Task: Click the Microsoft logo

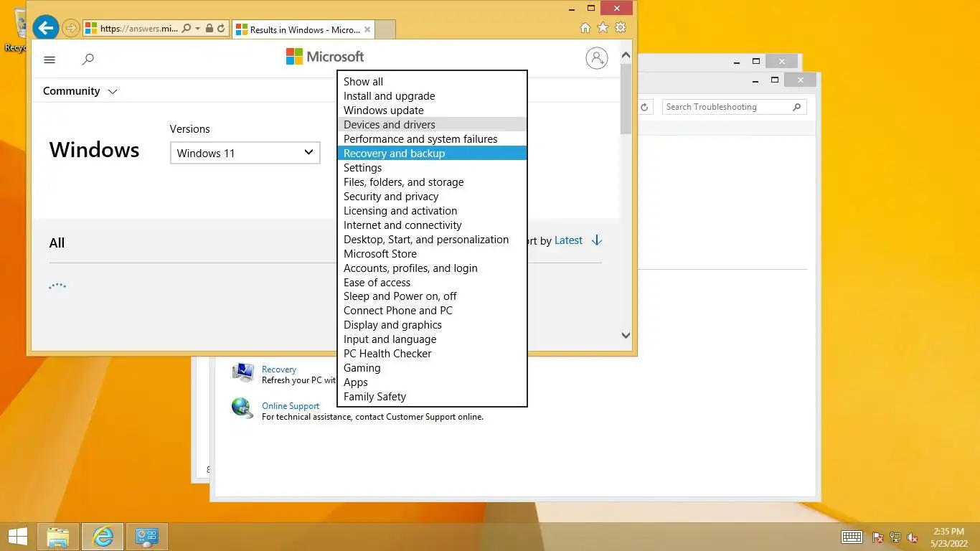Action: click(x=325, y=57)
